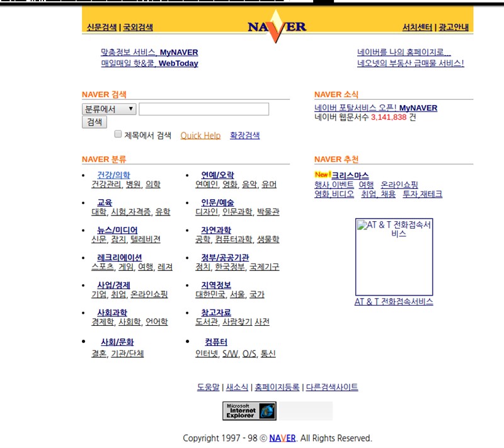Open the 언어학 subcategory link
This screenshot has width=504, height=448.
click(x=157, y=322)
